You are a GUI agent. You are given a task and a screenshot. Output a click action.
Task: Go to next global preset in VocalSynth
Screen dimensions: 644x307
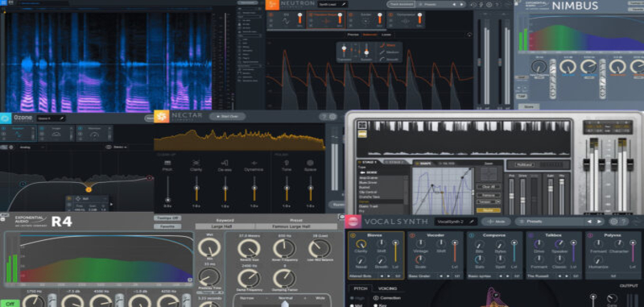click(599, 222)
